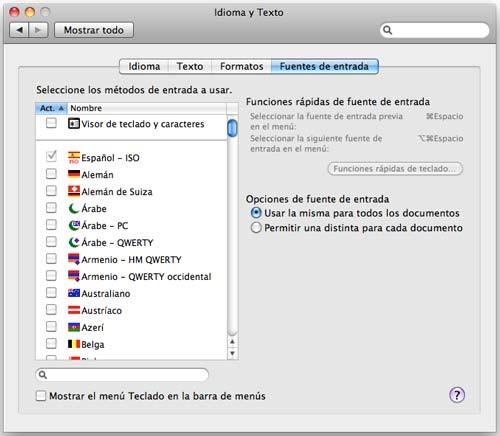Viewport: 500px width, 436px height.
Task: Click the Árabe – QWERTY crescent icon
Action: pyautogui.click(x=74, y=242)
